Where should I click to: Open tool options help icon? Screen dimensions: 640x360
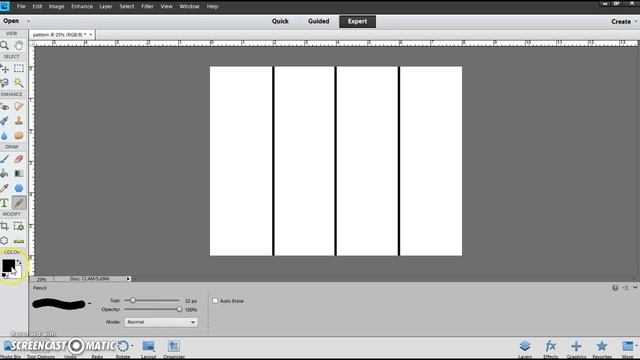click(x=615, y=288)
